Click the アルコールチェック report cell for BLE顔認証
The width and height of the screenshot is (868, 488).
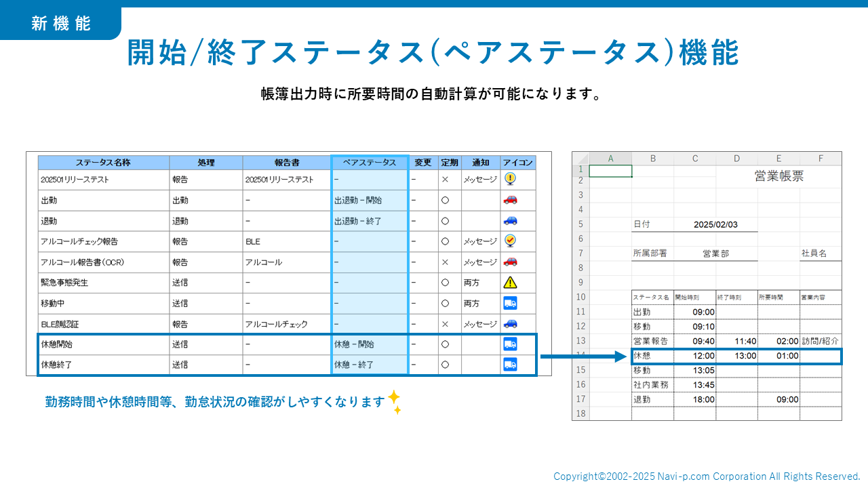(x=287, y=323)
